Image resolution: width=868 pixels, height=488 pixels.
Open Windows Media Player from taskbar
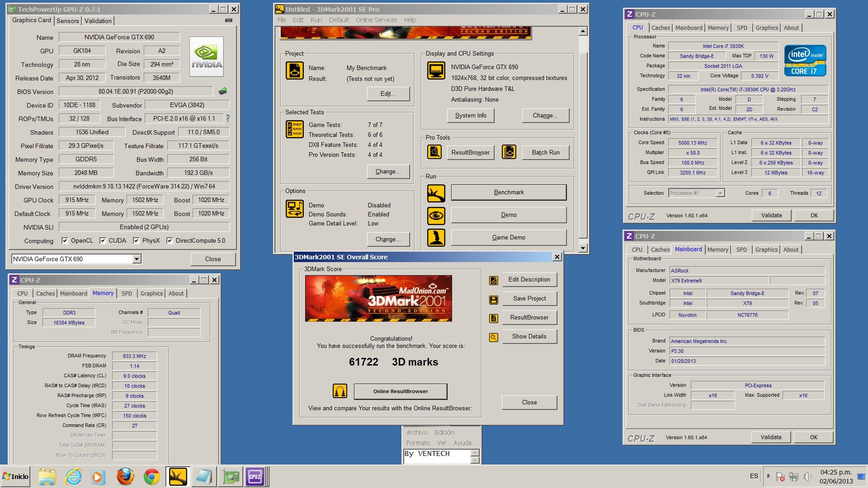click(x=99, y=477)
